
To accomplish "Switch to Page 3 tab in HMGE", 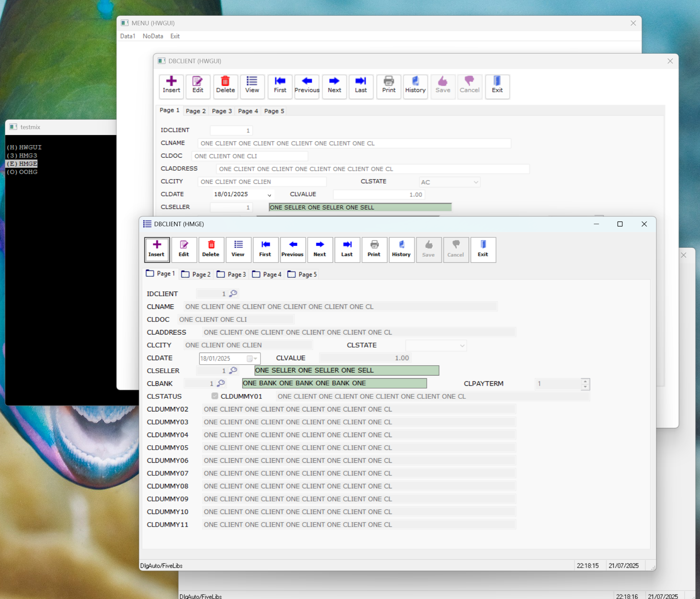I will tap(232, 274).
